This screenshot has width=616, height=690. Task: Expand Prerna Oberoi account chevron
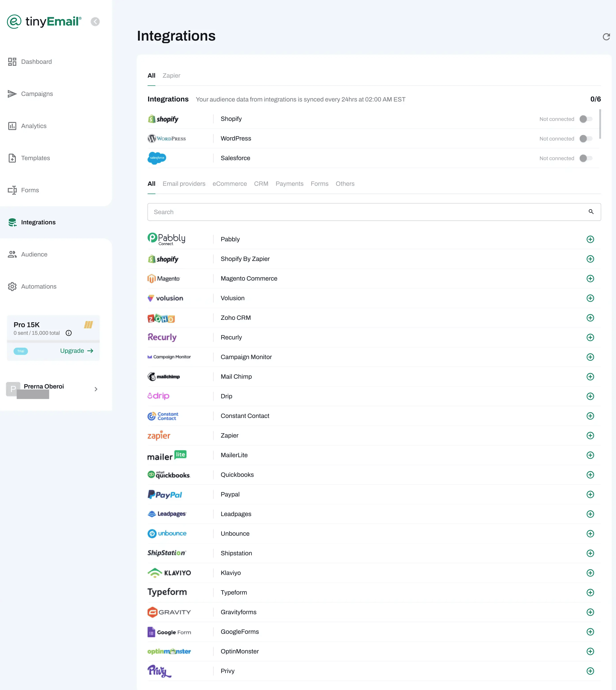[96, 389]
